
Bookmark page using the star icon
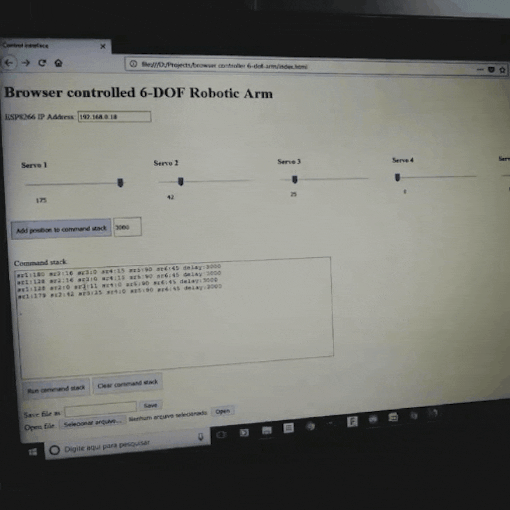(502, 70)
